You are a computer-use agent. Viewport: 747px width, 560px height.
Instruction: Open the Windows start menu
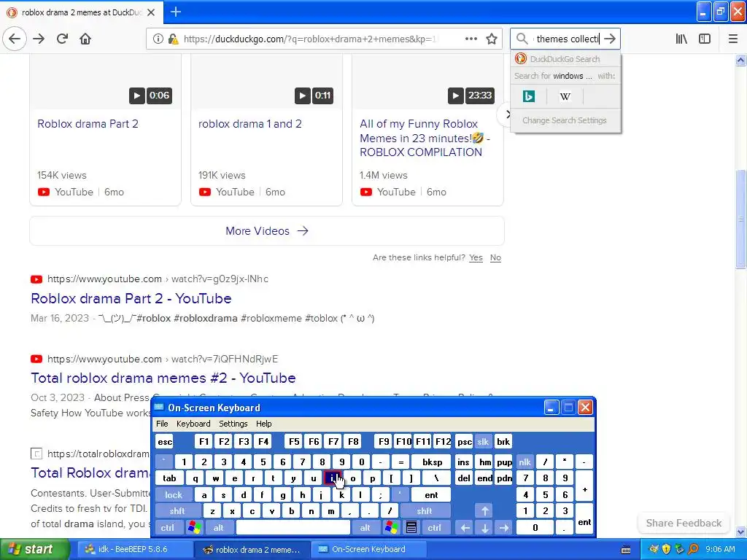tap(34, 550)
